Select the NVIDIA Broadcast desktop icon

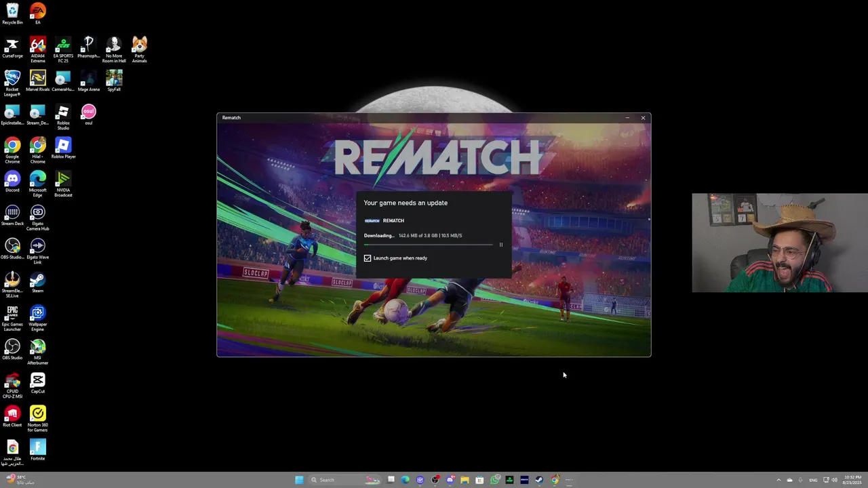click(x=63, y=184)
